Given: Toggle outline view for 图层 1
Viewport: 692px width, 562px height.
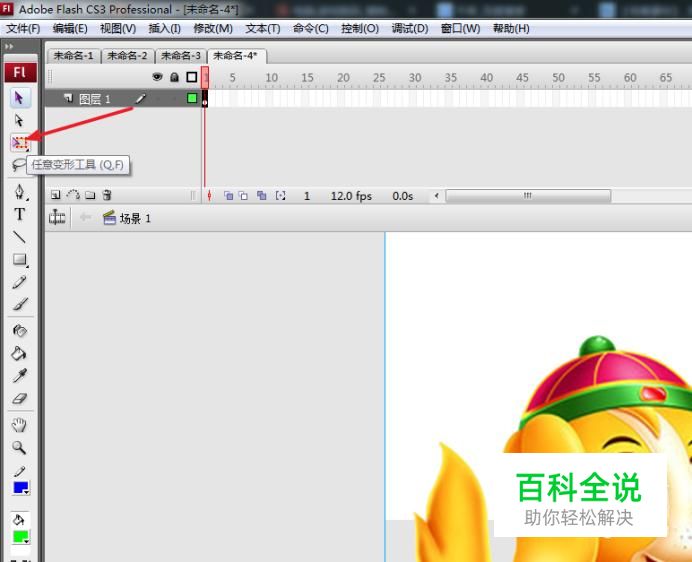Looking at the screenshot, I should 192,98.
